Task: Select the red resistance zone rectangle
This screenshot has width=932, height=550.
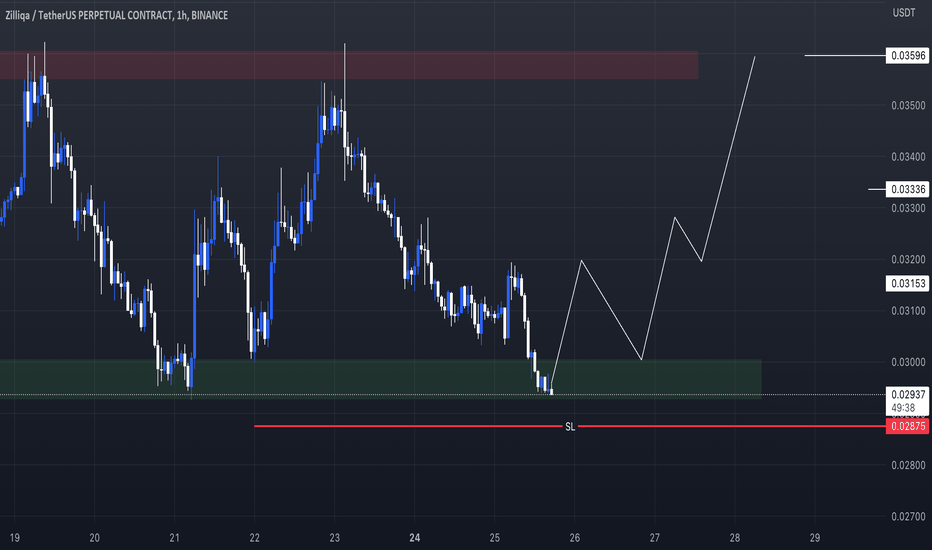Action: point(349,65)
